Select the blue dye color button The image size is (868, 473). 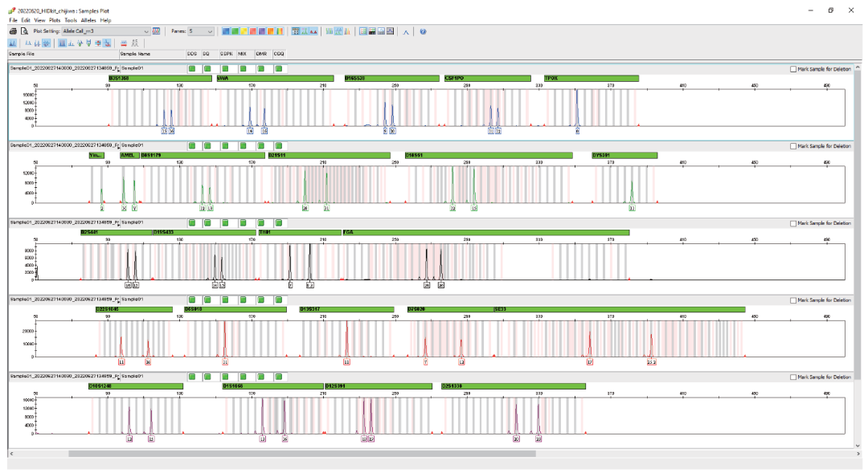(x=226, y=31)
